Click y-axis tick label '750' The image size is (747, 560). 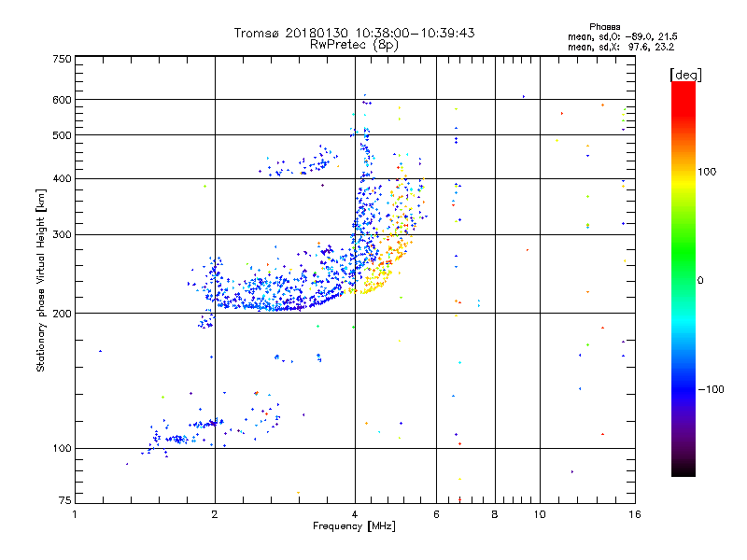(62, 59)
